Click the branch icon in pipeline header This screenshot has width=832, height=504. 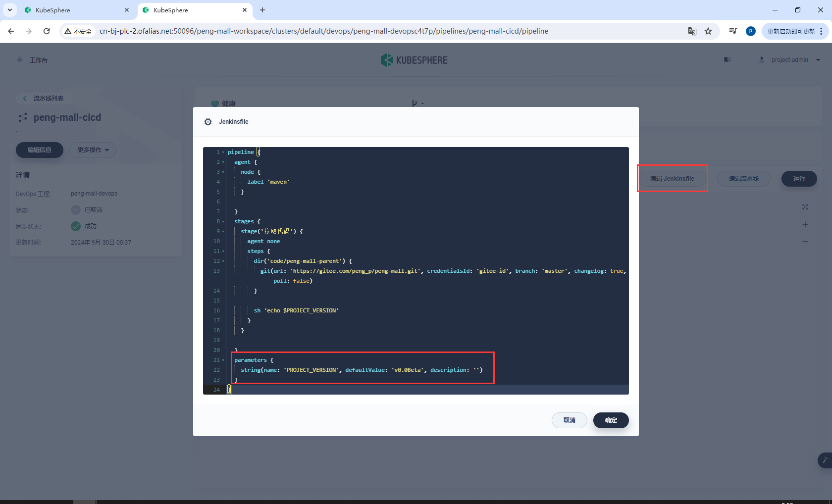415,103
